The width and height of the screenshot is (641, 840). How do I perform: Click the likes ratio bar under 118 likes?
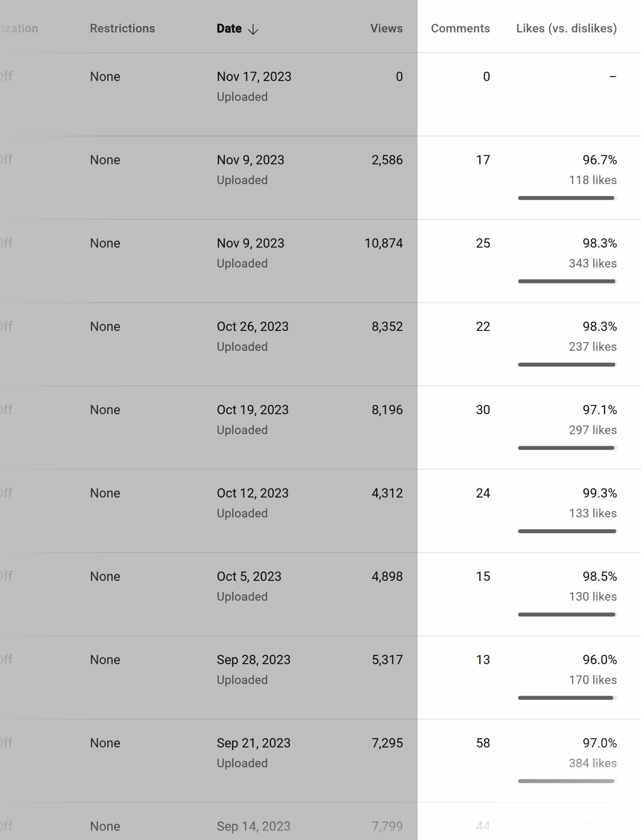coord(567,198)
